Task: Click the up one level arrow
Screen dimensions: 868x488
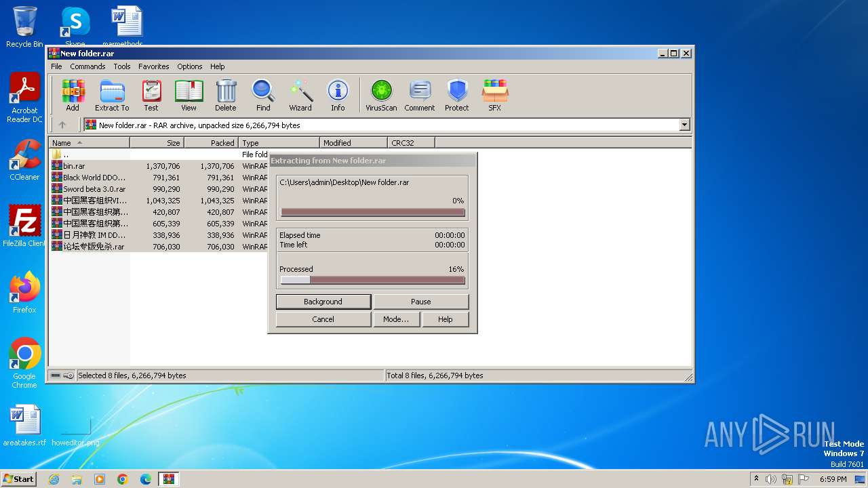Action: [x=62, y=125]
